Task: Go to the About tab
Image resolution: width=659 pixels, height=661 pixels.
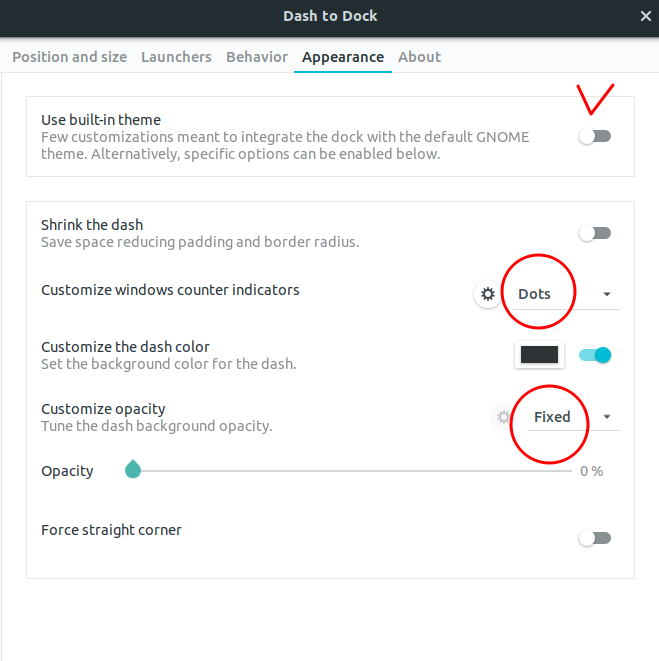Action: pyautogui.click(x=420, y=57)
